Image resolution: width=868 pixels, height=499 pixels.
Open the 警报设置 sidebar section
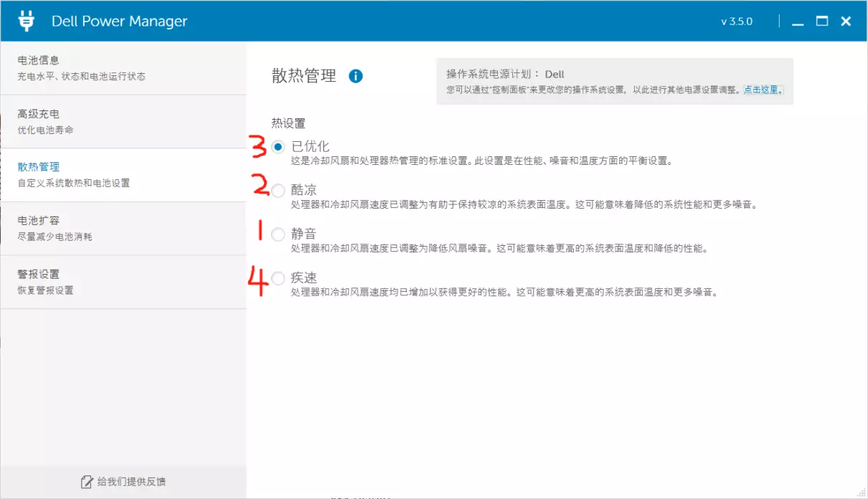[123, 282]
